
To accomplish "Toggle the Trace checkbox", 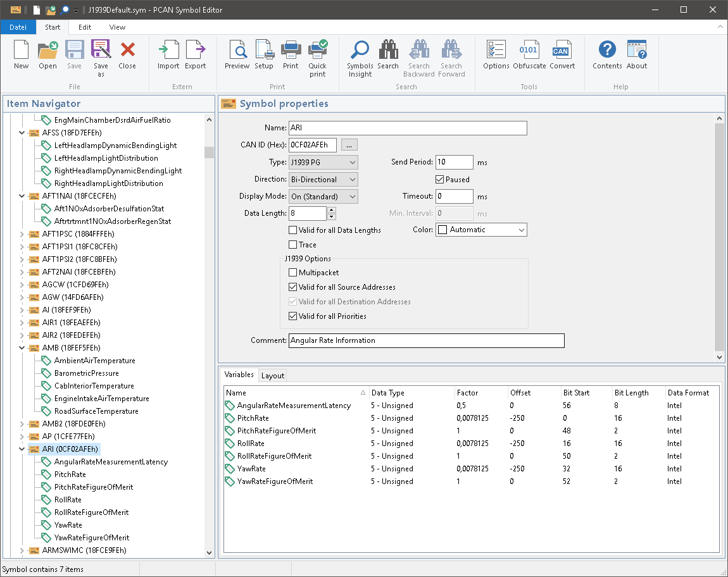I will 293,245.
